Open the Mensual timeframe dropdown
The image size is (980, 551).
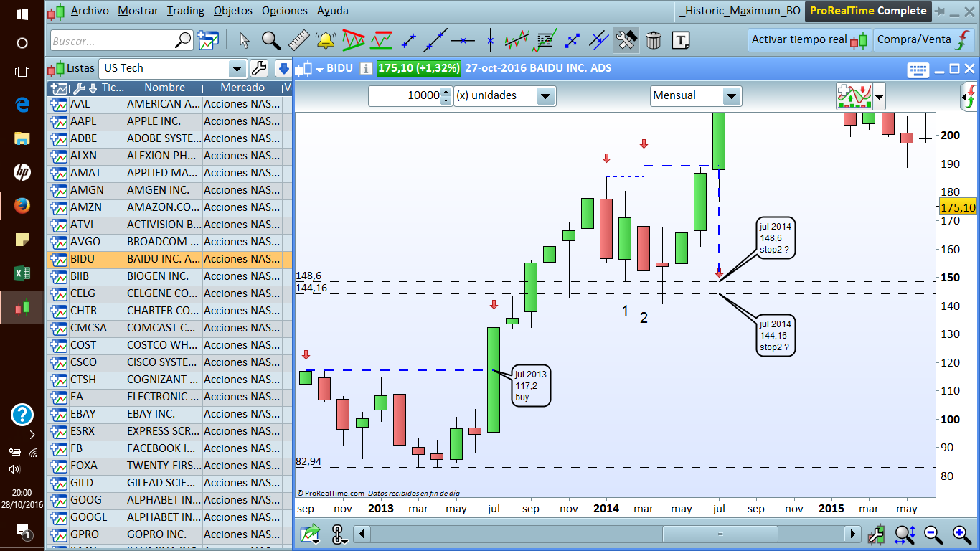pyautogui.click(x=732, y=96)
